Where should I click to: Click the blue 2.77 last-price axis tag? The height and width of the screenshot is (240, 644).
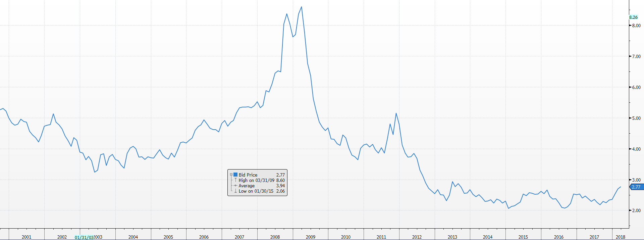pos(637,187)
